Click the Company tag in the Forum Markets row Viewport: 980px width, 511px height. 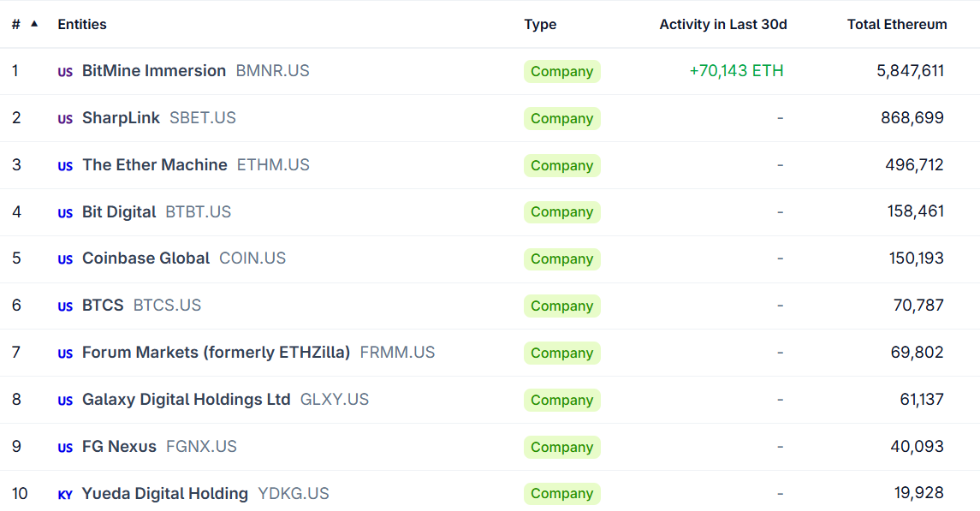coord(561,353)
